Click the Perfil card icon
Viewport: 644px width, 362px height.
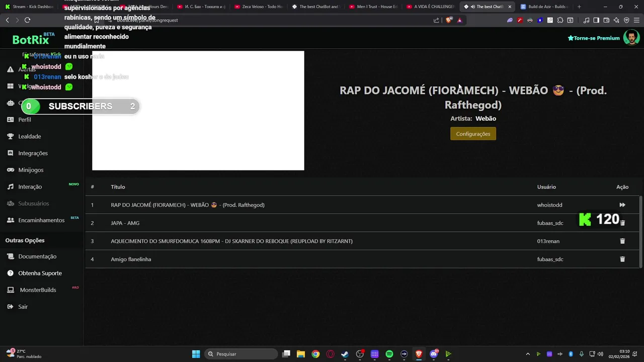tap(10, 120)
